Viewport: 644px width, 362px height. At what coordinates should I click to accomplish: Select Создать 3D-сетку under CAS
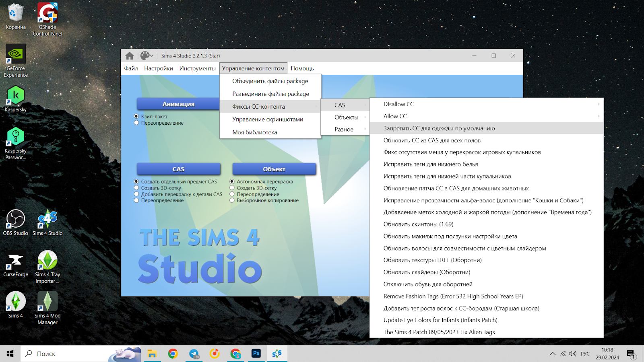[x=136, y=188]
